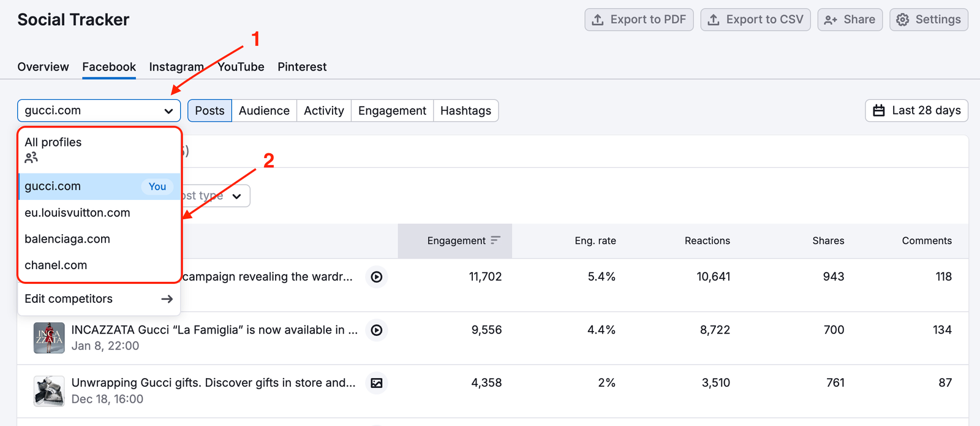Click the calendar icon in date range
The height and width of the screenshot is (426, 980).
(x=879, y=110)
